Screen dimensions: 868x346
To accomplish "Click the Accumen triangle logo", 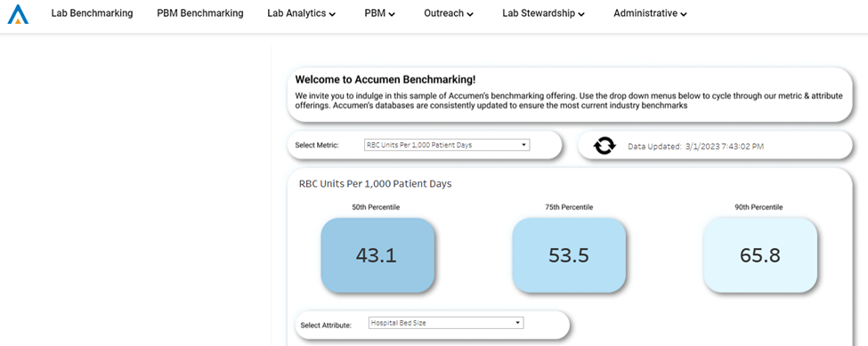I will click(18, 14).
